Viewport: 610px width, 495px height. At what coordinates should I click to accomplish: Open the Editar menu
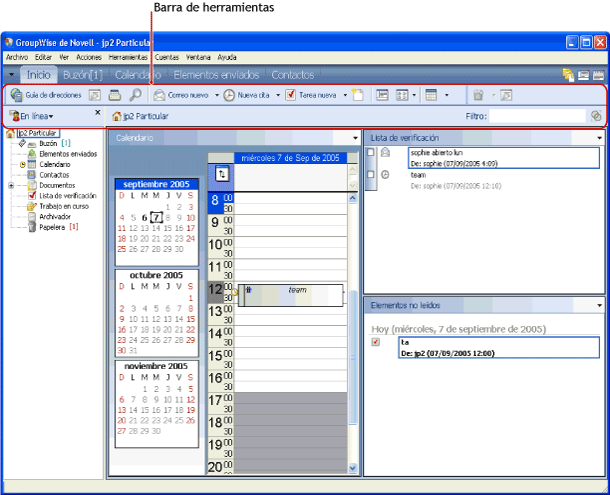[43, 57]
